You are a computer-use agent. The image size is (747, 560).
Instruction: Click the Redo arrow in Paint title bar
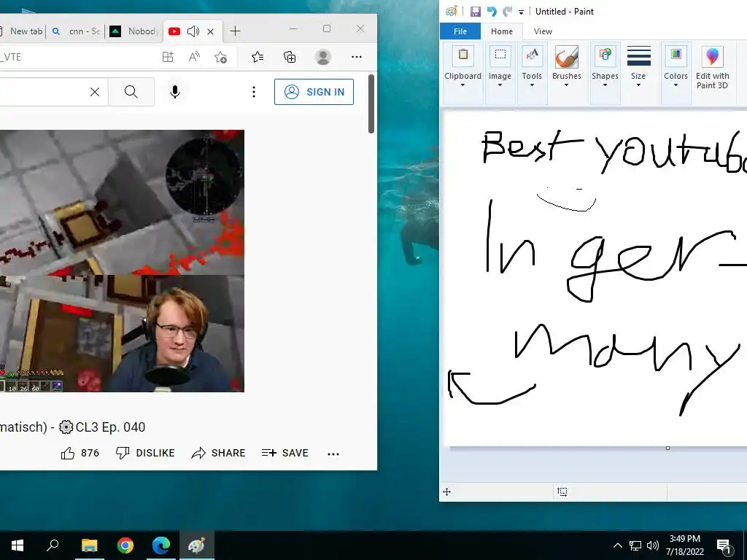(x=508, y=12)
